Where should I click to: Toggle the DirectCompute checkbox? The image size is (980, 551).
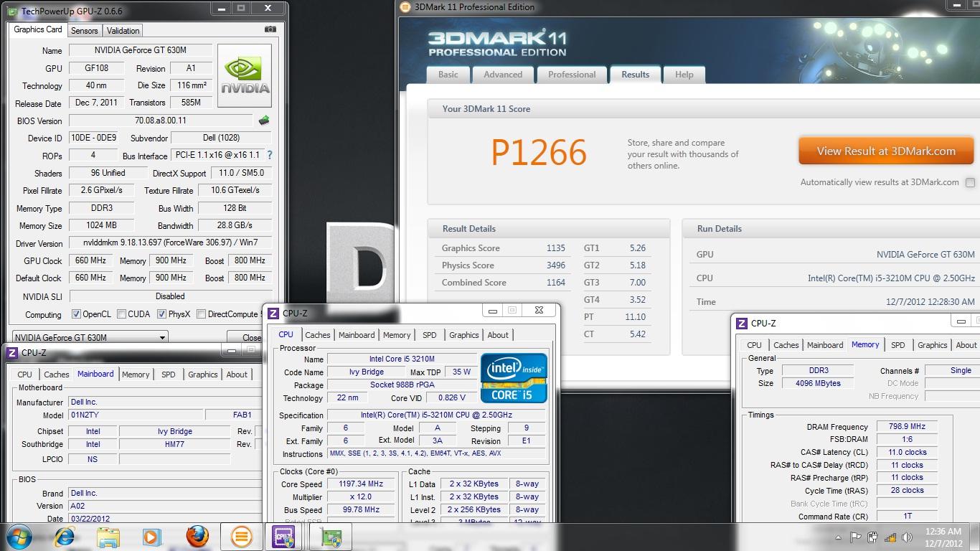[201, 314]
